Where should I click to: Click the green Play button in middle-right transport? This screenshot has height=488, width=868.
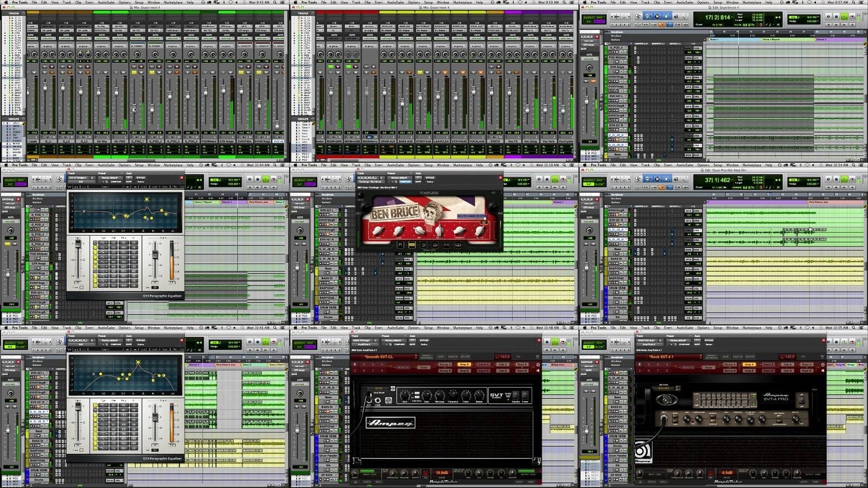point(844,179)
